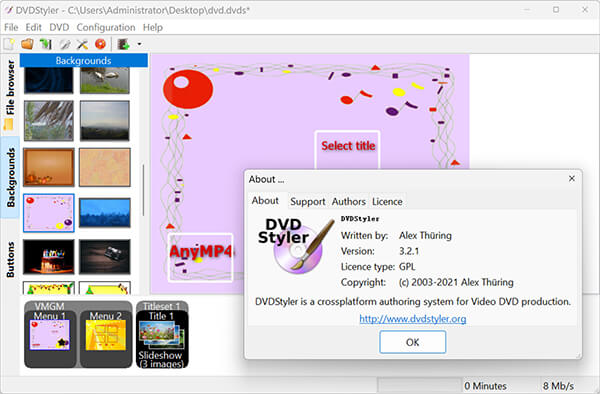
Task: Select the lilac balloon background thumbnail
Action: click(49, 213)
